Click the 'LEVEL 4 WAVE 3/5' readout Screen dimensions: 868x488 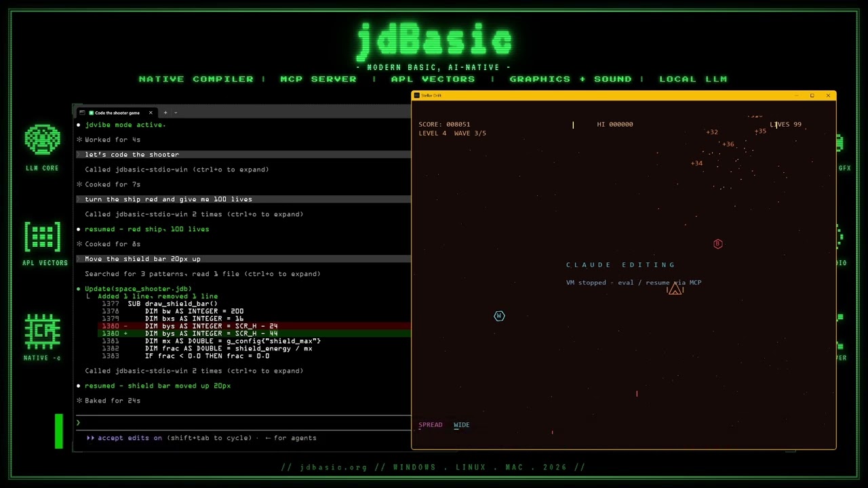pyautogui.click(x=452, y=133)
